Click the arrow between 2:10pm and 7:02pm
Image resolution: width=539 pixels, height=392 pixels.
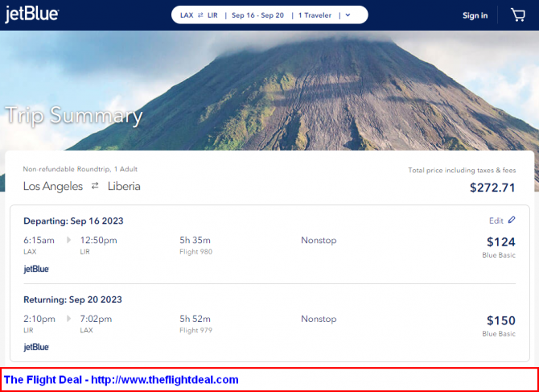click(x=68, y=319)
